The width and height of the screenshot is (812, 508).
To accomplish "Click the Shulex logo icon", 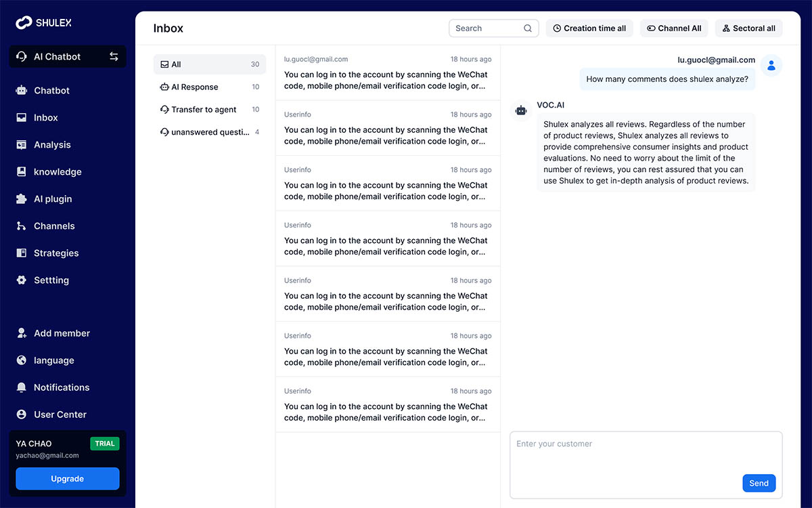I will point(24,23).
